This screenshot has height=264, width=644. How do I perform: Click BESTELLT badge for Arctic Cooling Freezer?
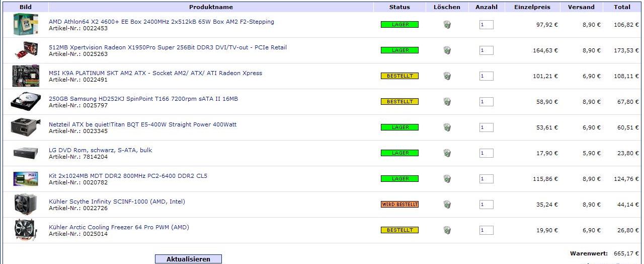click(399, 230)
